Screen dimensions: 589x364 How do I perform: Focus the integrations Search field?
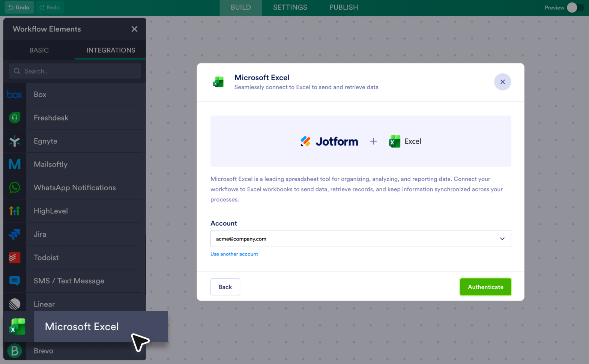(x=75, y=71)
